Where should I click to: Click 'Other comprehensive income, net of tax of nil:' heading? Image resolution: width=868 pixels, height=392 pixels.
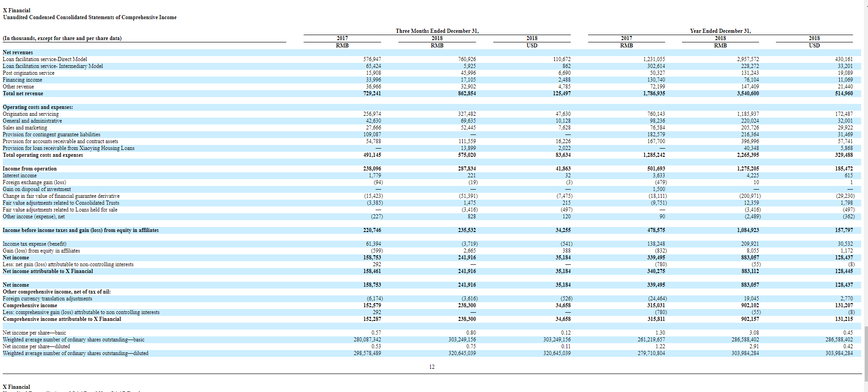[x=57, y=292]
